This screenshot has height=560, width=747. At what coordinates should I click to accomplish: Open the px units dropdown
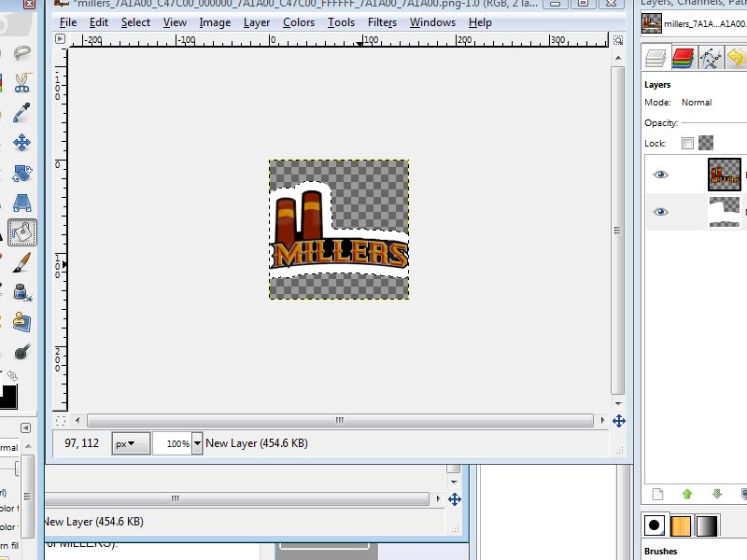pyautogui.click(x=131, y=443)
